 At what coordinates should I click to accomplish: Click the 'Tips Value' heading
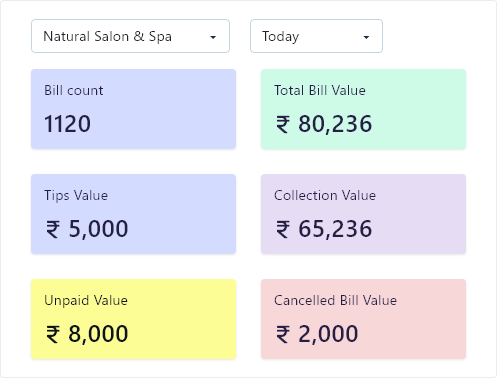(x=76, y=196)
